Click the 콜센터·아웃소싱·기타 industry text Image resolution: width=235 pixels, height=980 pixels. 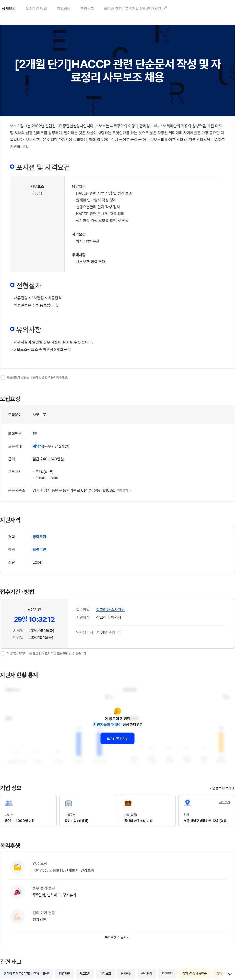(138, 821)
